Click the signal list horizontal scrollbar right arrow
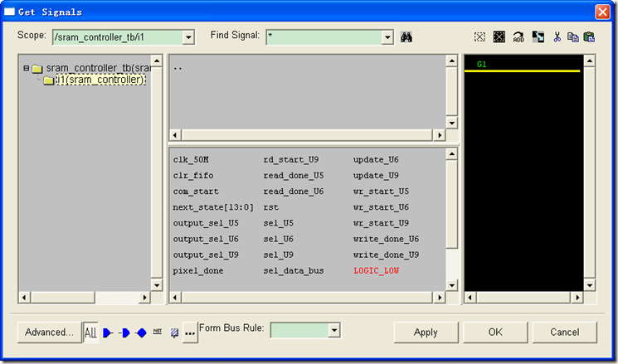 pyautogui.click(x=440, y=298)
